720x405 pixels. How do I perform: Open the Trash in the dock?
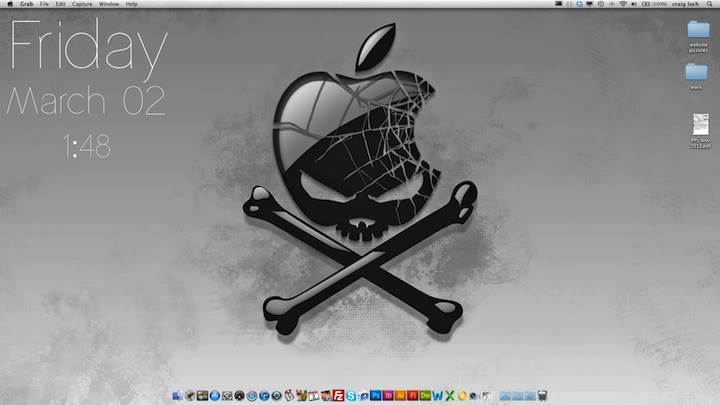(542, 395)
